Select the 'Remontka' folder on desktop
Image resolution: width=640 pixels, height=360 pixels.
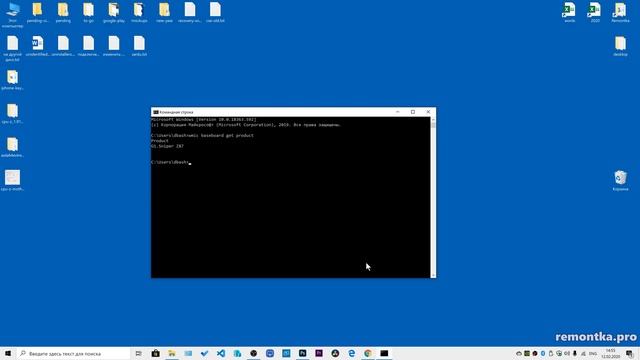coord(620,12)
